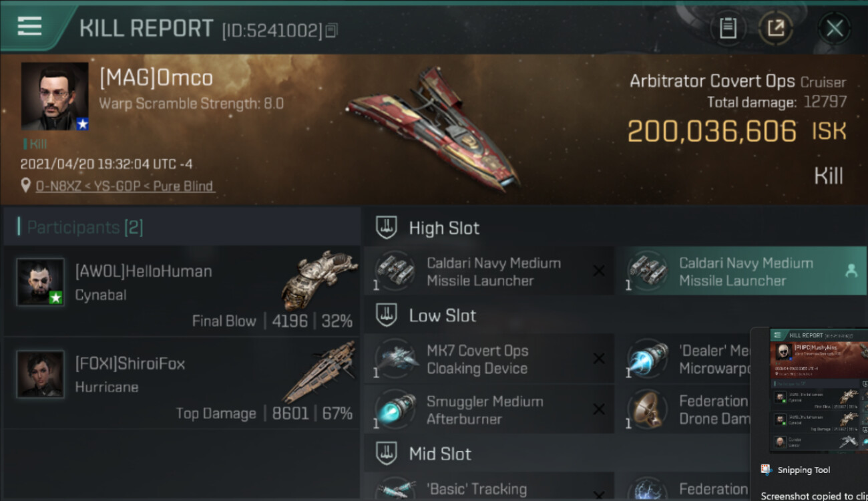Click the Federation drone damage module icon

point(648,409)
